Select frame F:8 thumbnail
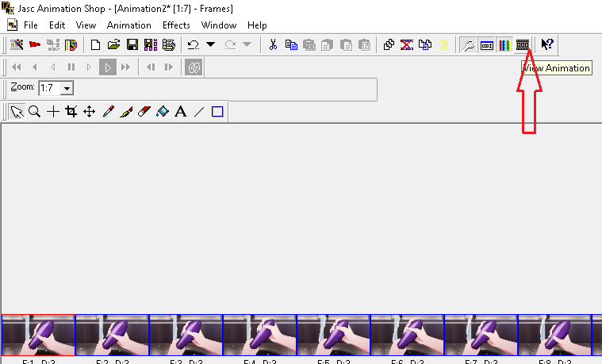Viewport: 602px width, 364px height. click(x=554, y=335)
